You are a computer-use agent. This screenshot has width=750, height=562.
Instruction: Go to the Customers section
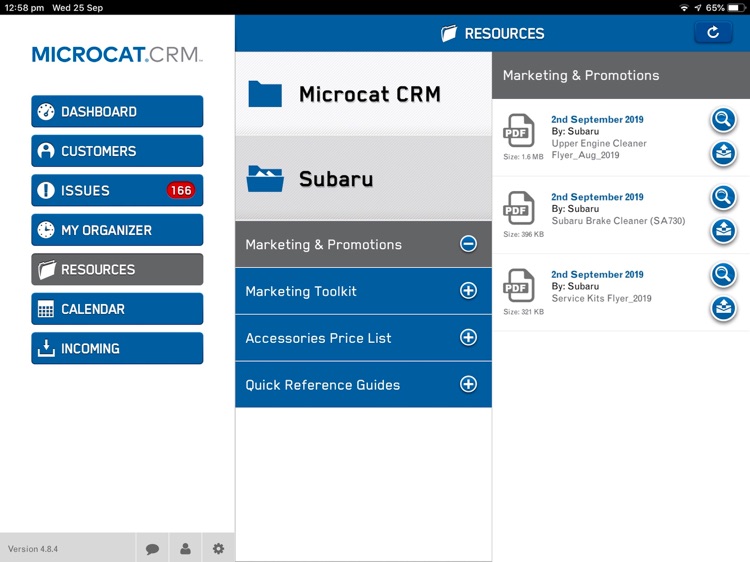click(117, 151)
